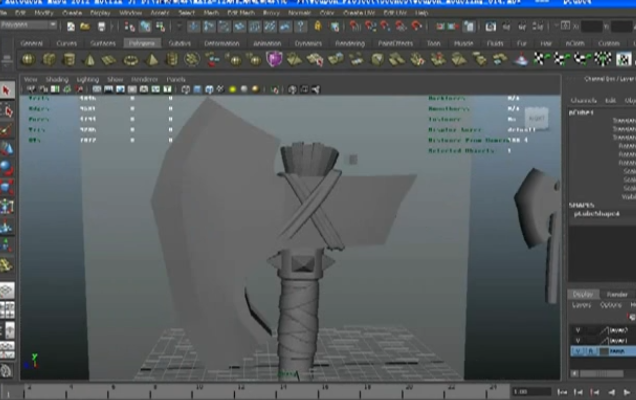
Task: Toggle visibility of the highlighted bottom layer
Action: point(576,351)
